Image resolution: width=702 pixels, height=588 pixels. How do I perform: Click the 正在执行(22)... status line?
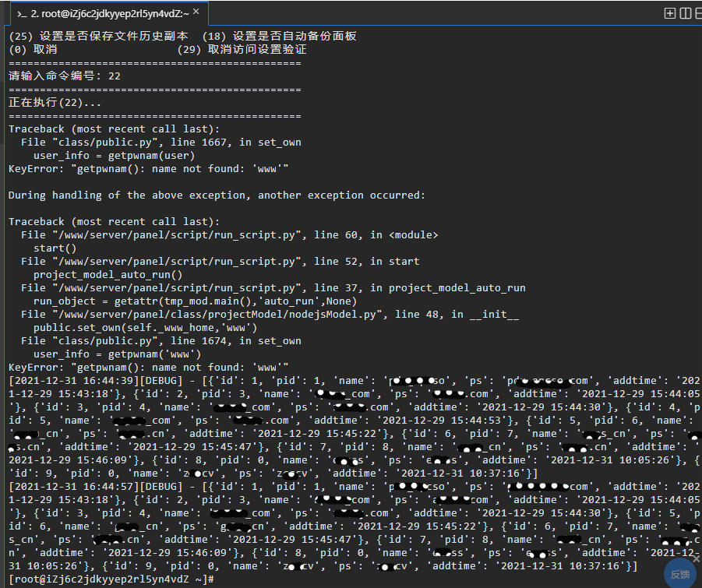(x=55, y=103)
